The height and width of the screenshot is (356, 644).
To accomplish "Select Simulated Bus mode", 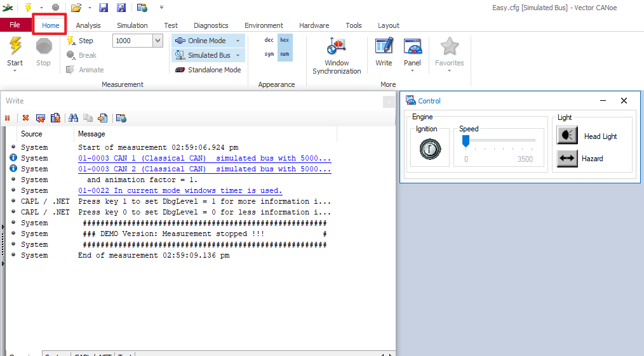I will [x=203, y=55].
